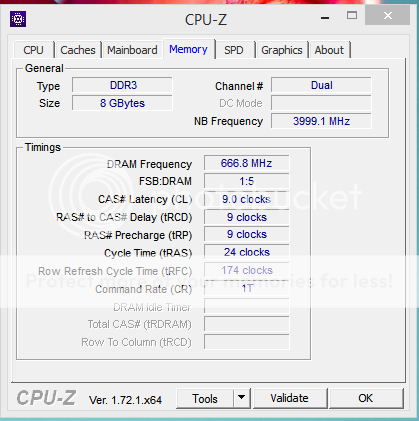419x421 pixels.
Task: Click the Tools button
Action: tap(205, 398)
